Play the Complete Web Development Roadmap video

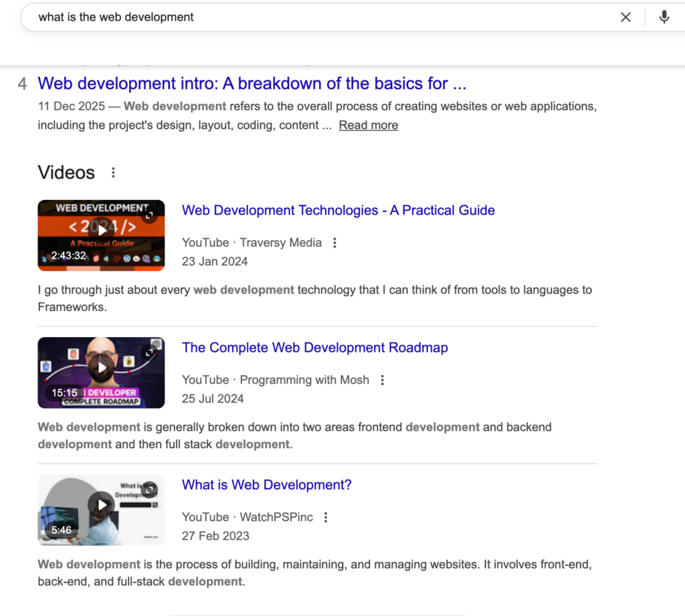click(x=101, y=367)
